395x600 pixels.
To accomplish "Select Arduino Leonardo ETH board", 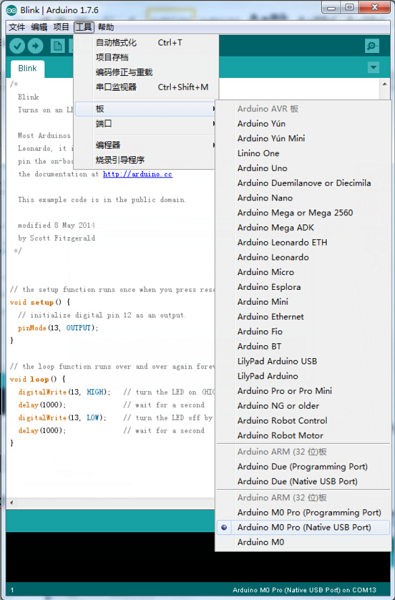I will pyautogui.click(x=303, y=243).
